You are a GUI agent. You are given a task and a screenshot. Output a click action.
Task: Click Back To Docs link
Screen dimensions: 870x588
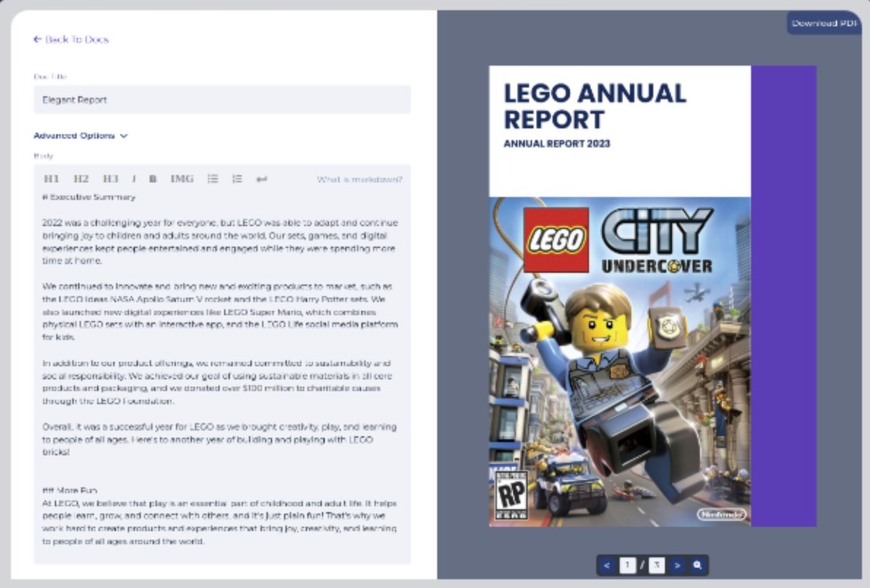(x=71, y=39)
